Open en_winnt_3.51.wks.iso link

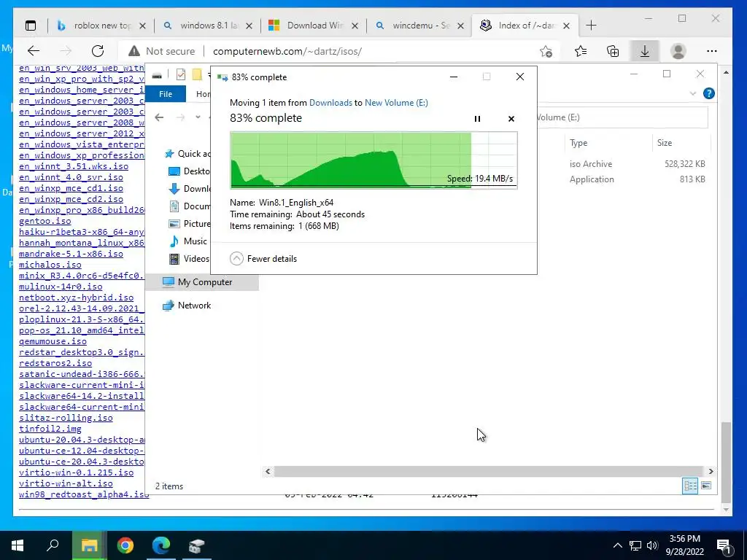tap(74, 166)
